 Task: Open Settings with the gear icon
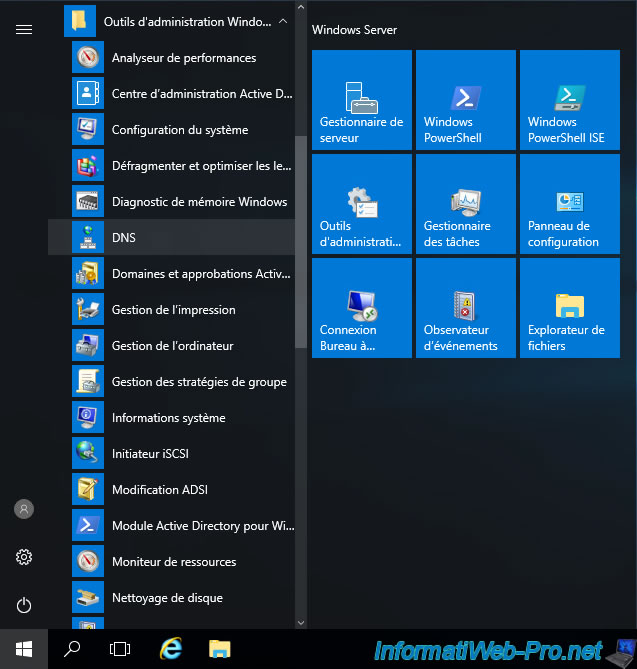coord(24,557)
